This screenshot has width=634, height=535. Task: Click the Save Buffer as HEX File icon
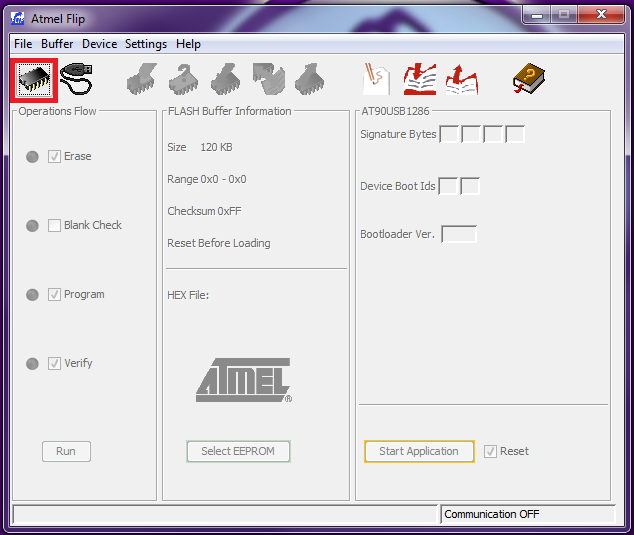pos(462,79)
